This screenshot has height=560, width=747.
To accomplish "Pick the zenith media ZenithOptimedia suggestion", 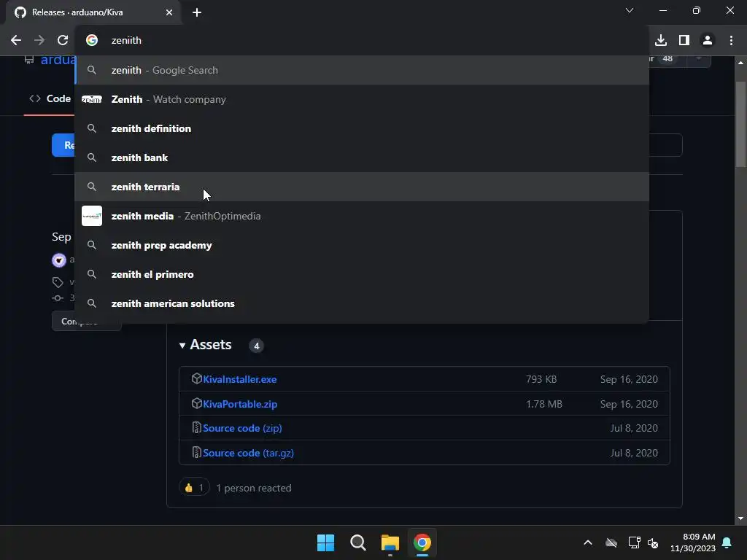I will pos(362,216).
